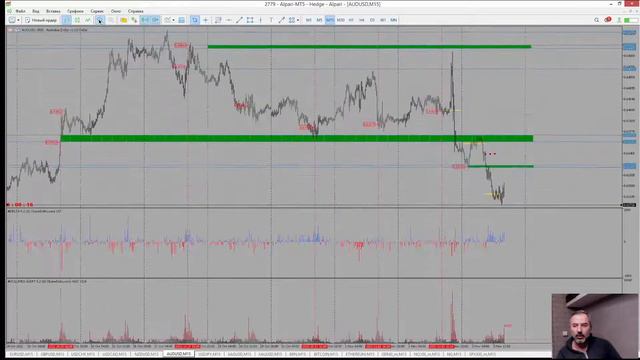Switch to the XAUUSD,M15 chart tab
Image resolution: width=640 pixels, height=360 pixels.
click(x=270, y=354)
